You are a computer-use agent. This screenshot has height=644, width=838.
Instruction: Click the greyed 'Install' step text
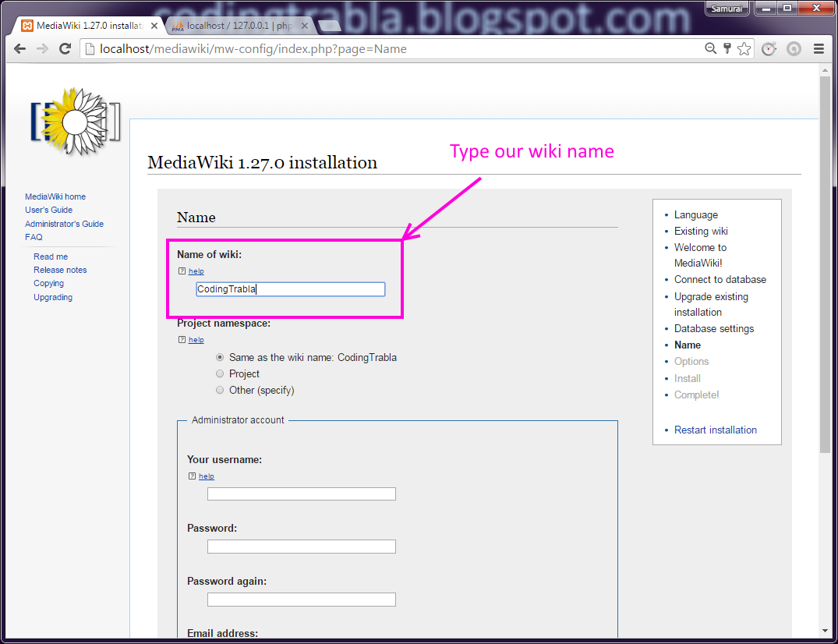point(688,378)
